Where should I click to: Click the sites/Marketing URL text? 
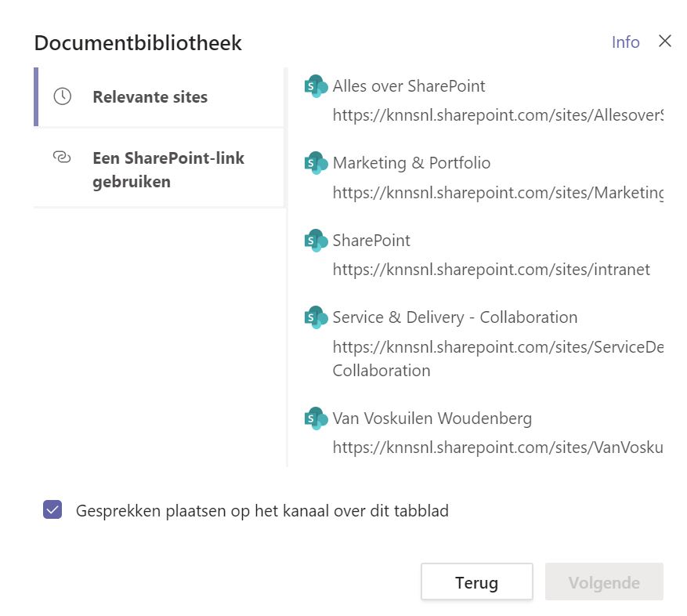[x=498, y=193]
